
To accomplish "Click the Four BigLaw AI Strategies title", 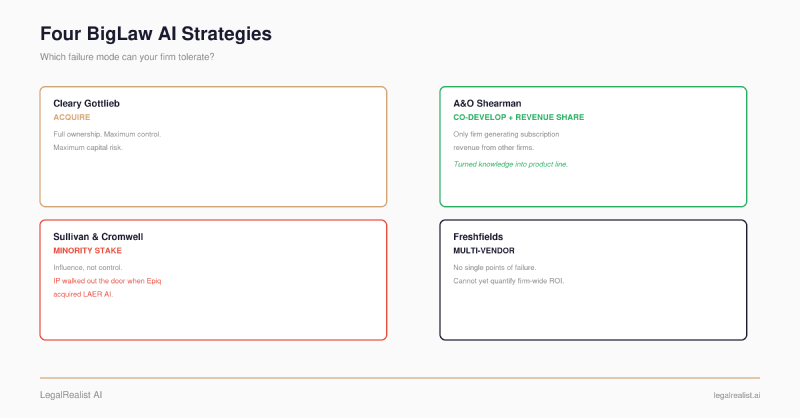I will click(x=156, y=34).
